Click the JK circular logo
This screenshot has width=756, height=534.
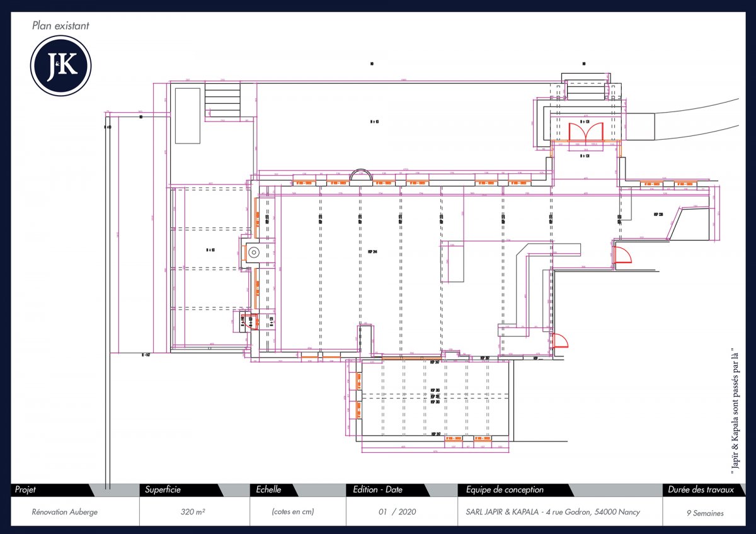(61, 66)
